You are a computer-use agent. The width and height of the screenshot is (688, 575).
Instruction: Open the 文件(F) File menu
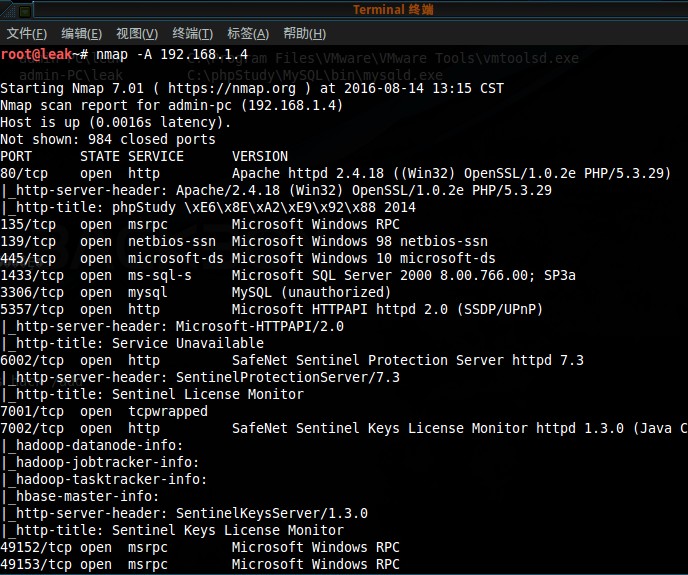pyautogui.click(x=26, y=33)
